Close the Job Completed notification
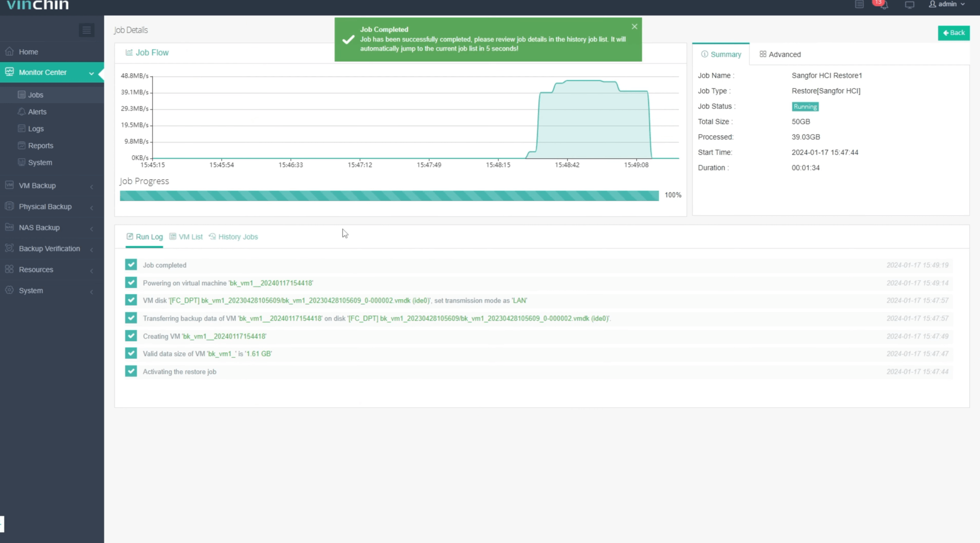Screen dimensions: 980x543 [634, 27]
